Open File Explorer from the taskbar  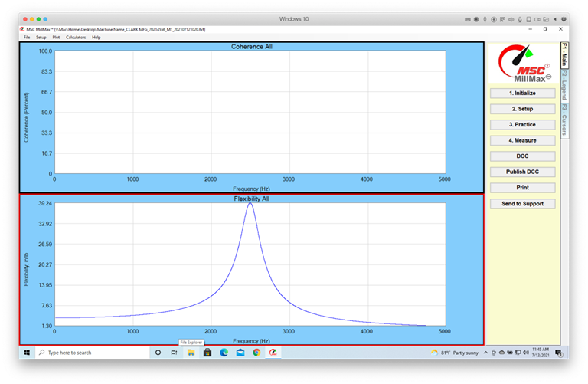click(191, 353)
